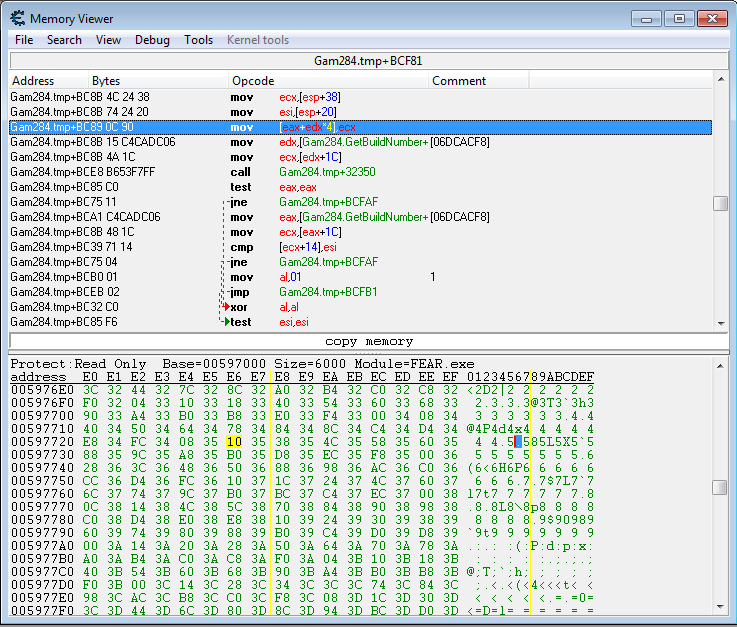This screenshot has width=737, height=627.
Task: Click the Cheat Engine icon in title bar
Action: pyautogui.click(x=17, y=18)
